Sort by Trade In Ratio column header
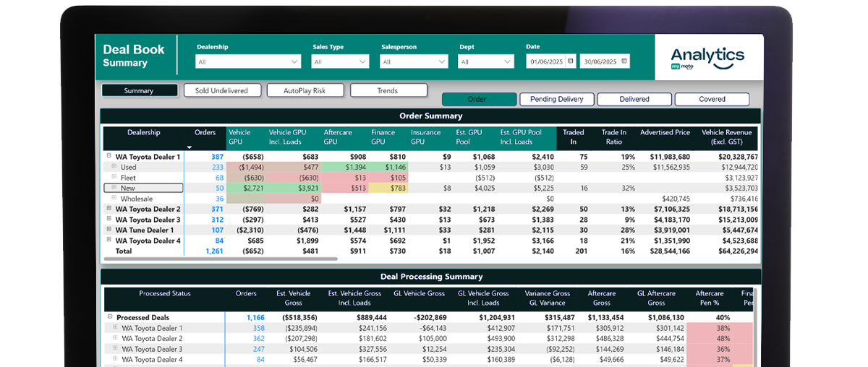Screen dimensions: 868x367 [614, 137]
